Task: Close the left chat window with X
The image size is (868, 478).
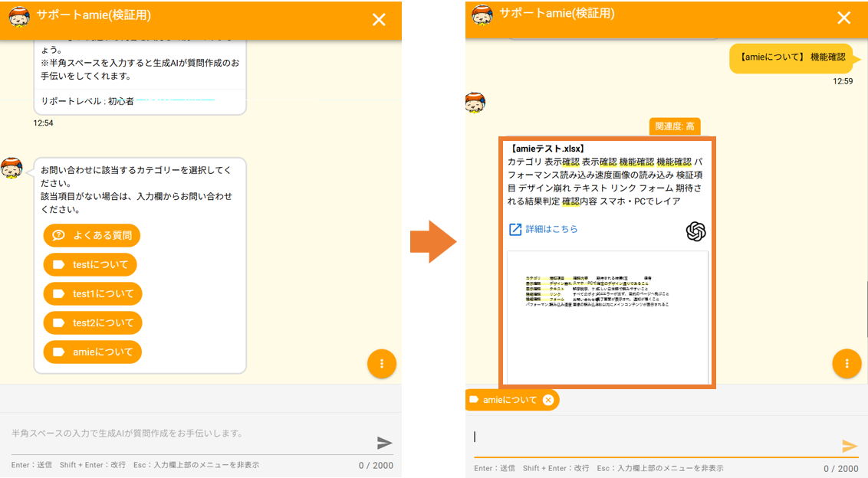Action: click(379, 20)
